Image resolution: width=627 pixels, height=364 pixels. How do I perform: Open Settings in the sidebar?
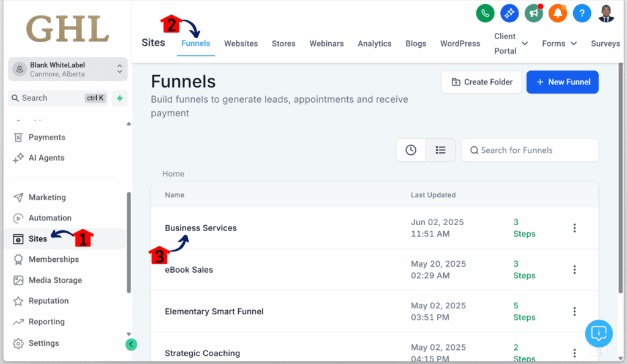click(x=36, y=343)
